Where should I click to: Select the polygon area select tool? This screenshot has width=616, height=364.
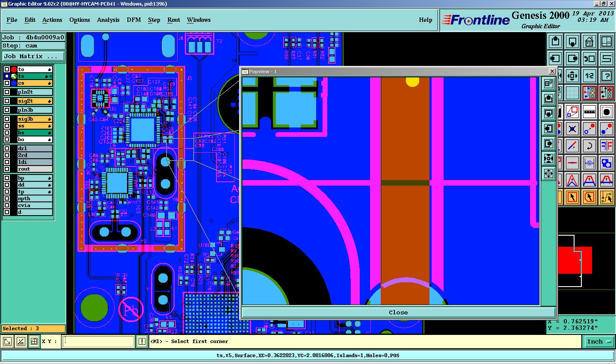[x=572, y=111]
